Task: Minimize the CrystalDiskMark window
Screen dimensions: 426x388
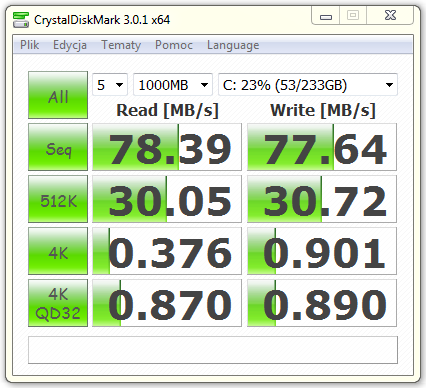Action: [x=326, y=16]
